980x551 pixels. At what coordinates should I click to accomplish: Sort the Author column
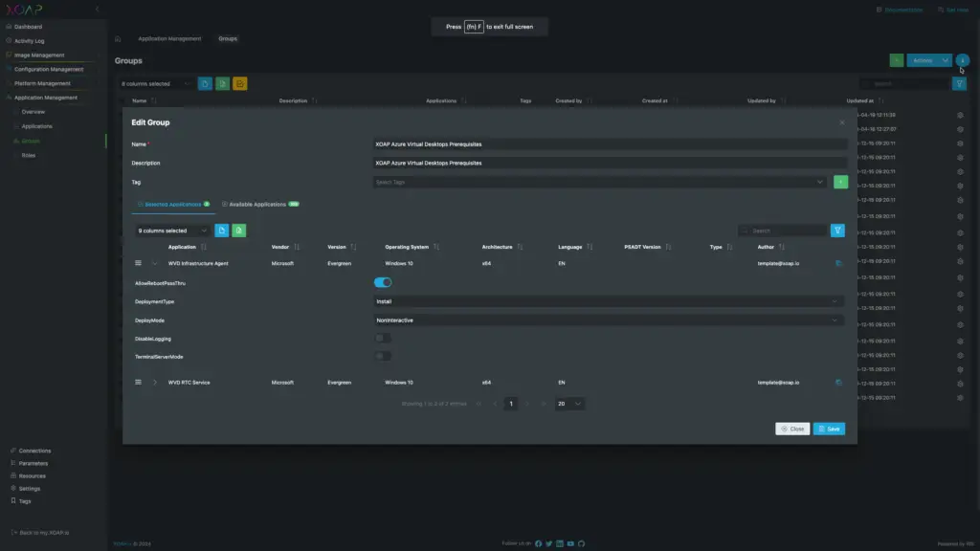coord(781,247)
